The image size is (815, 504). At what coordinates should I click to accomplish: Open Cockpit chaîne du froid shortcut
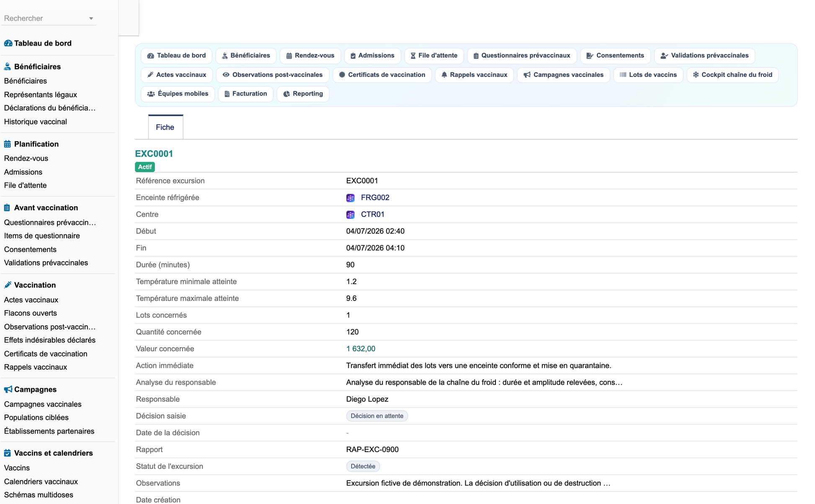click(x=732, y=75)
